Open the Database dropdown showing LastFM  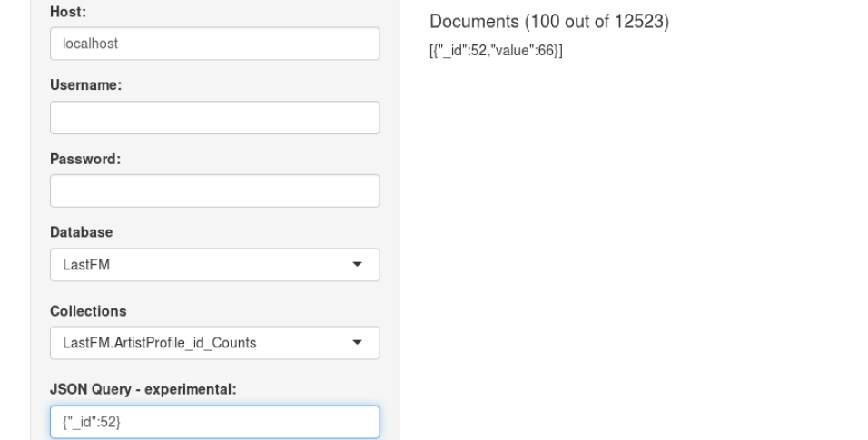[215, 265]
